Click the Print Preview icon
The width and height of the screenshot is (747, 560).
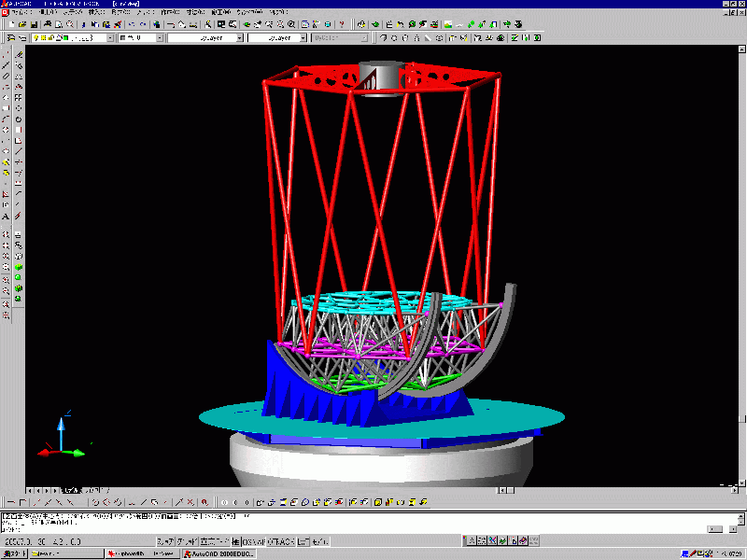point(59,24)
